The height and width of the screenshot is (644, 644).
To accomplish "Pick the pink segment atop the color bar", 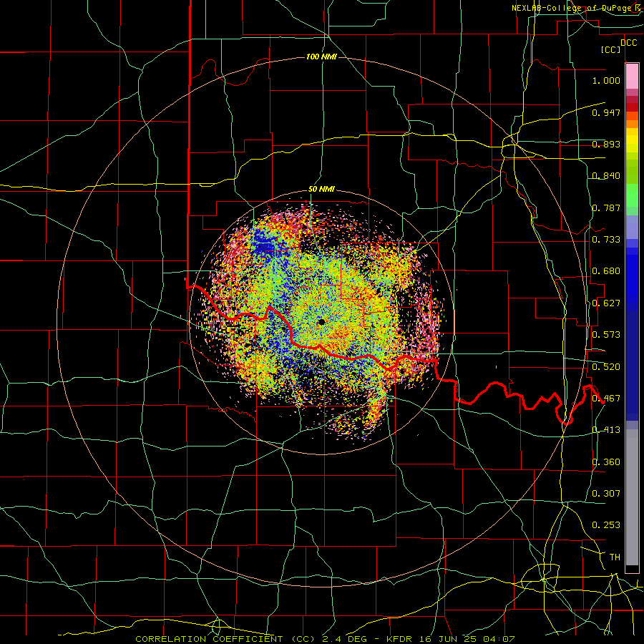I will coord(632,76).
